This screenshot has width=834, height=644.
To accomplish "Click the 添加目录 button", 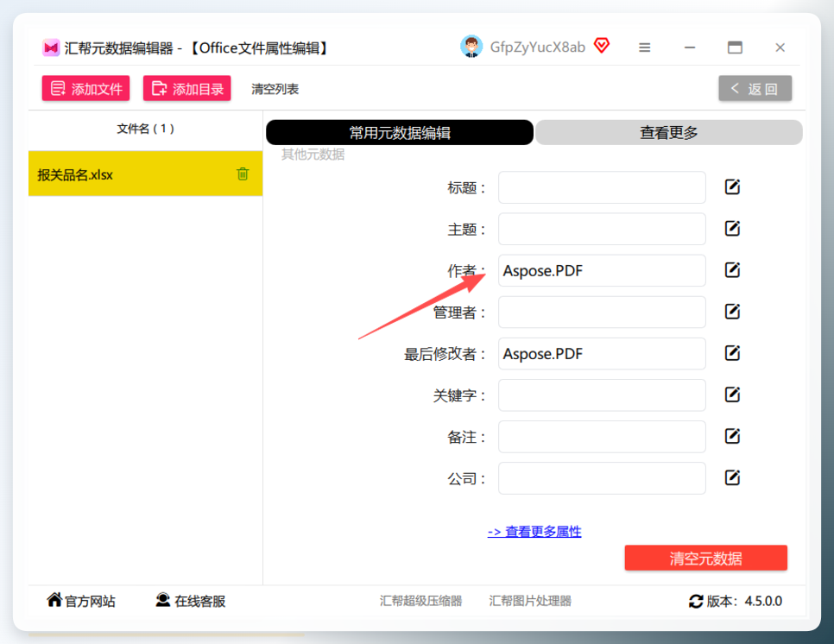I will [186, 88].
